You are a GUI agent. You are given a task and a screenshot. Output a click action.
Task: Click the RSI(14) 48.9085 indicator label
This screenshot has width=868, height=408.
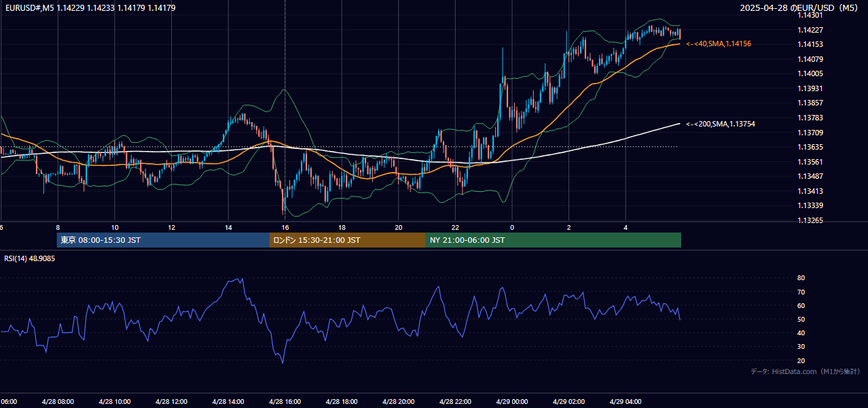pyautogui.click(x=30, y=258)
